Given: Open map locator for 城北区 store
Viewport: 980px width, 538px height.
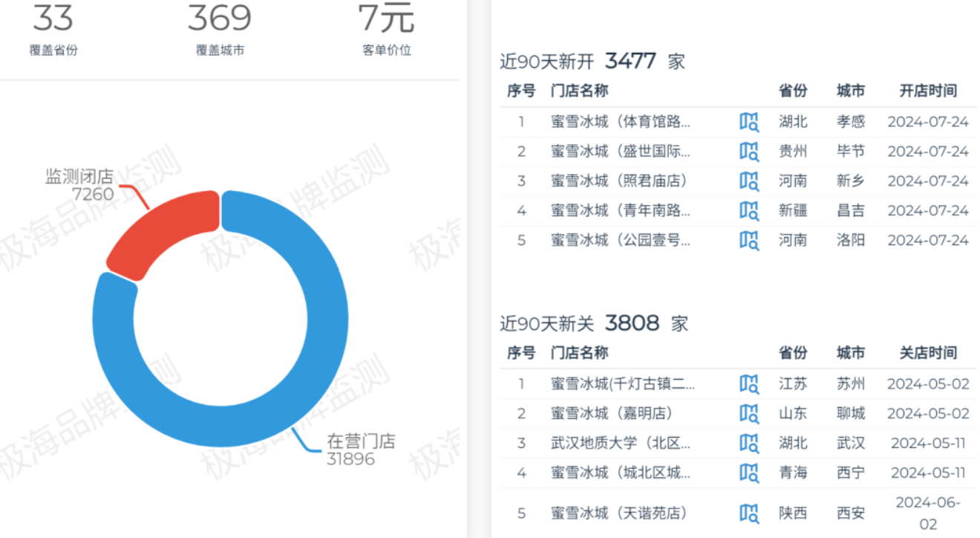Looking at the screenshot, I should (749, 473).
